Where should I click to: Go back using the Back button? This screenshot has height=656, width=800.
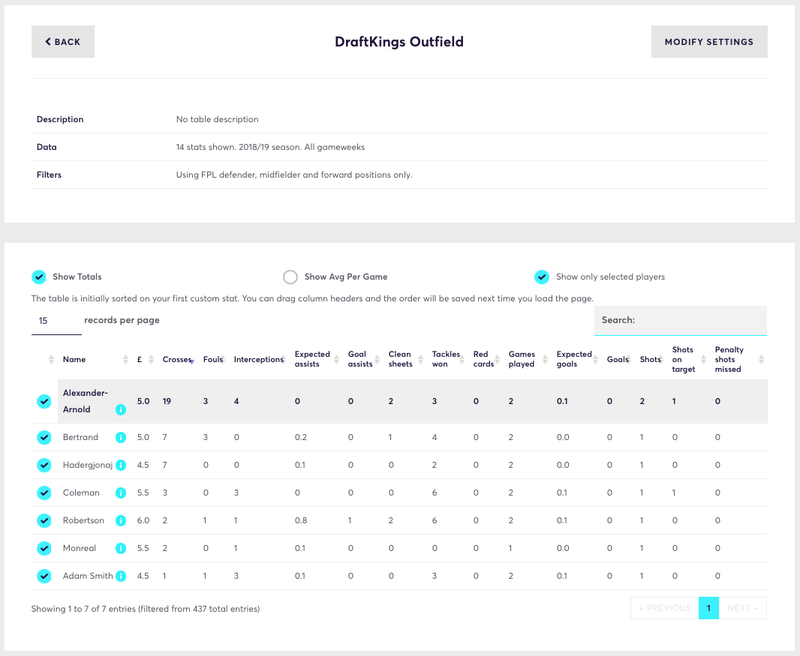(63, 42)
